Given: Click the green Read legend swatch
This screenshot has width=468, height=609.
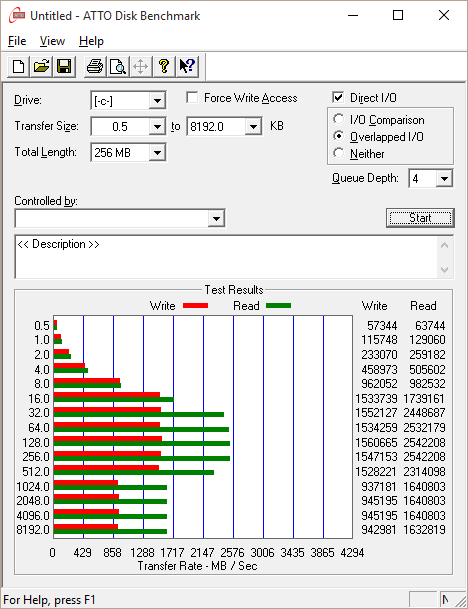Looking at the screenshot, I should pyautogui.click(x=278, y=306).
